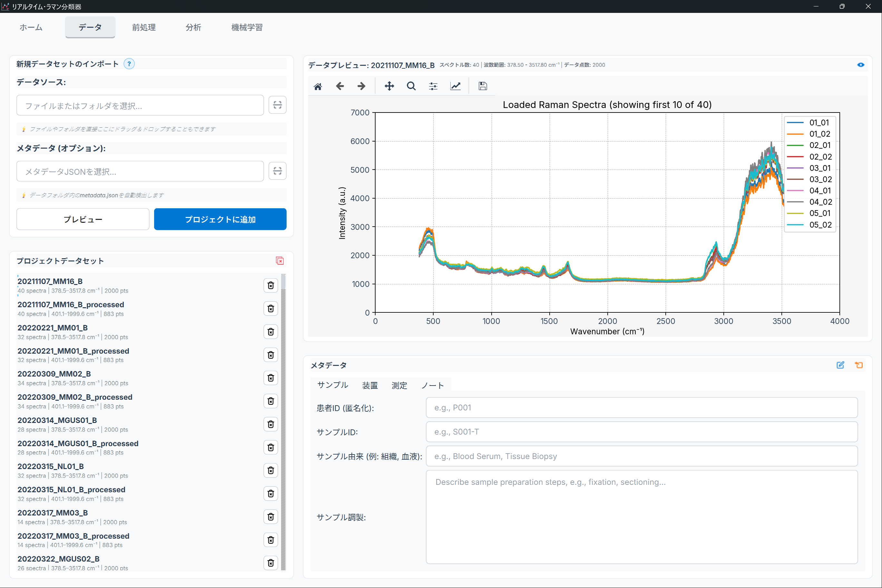Go forward to next plot view
This screenshot has width=882, height=588.
pos(361,86)
